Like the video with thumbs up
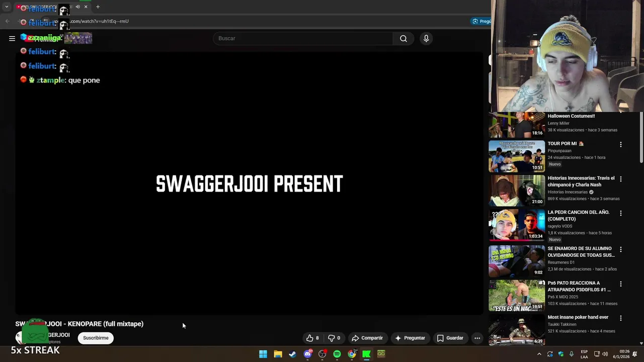The image size is (644, 362). pyautogui.click(x=312, y=338)
